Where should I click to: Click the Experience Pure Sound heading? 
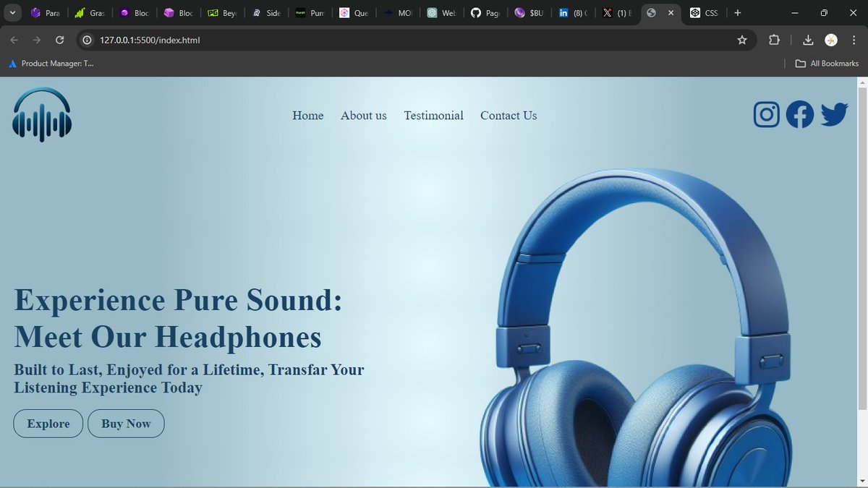point(178,318)
